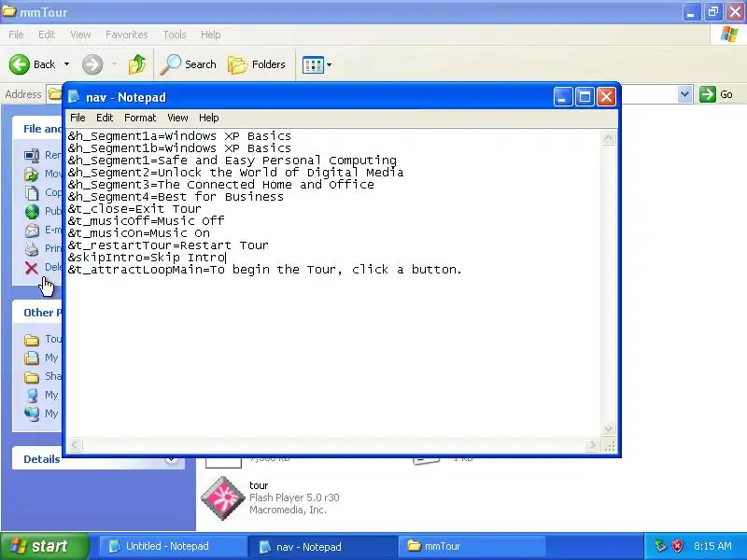
Task: Click the Notepad window resize grip
Action: click(x=610, y=446)
